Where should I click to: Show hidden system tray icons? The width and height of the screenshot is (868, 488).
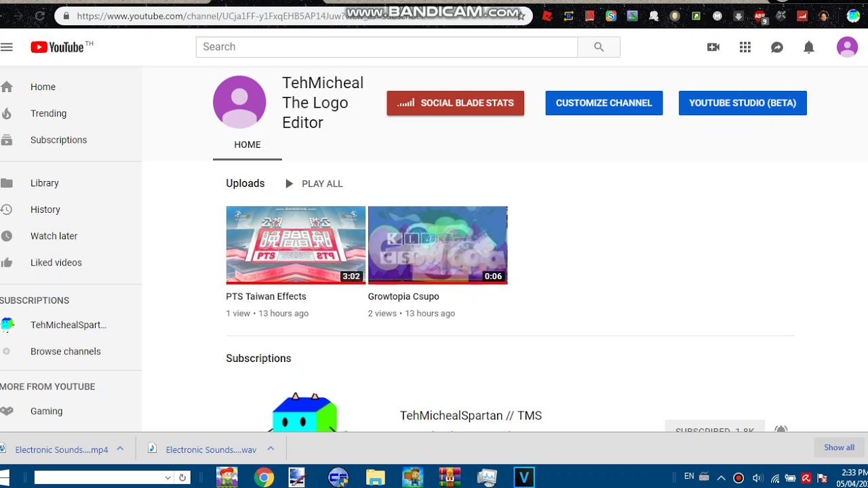(721, 478)
